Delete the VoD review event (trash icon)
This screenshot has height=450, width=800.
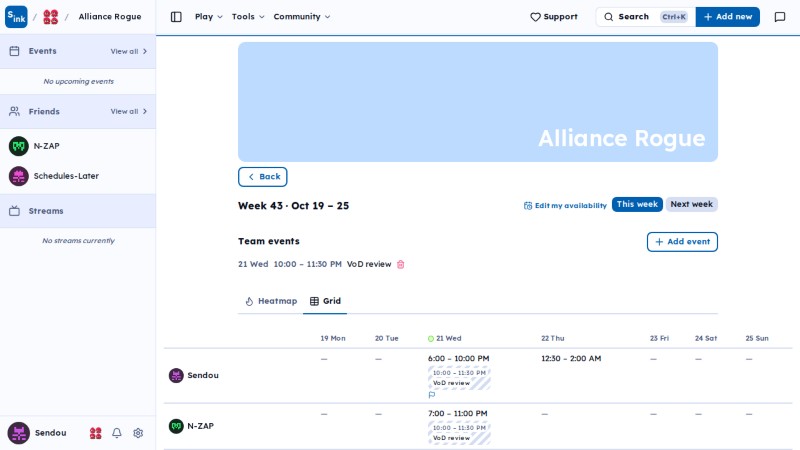tap(401, 264)
